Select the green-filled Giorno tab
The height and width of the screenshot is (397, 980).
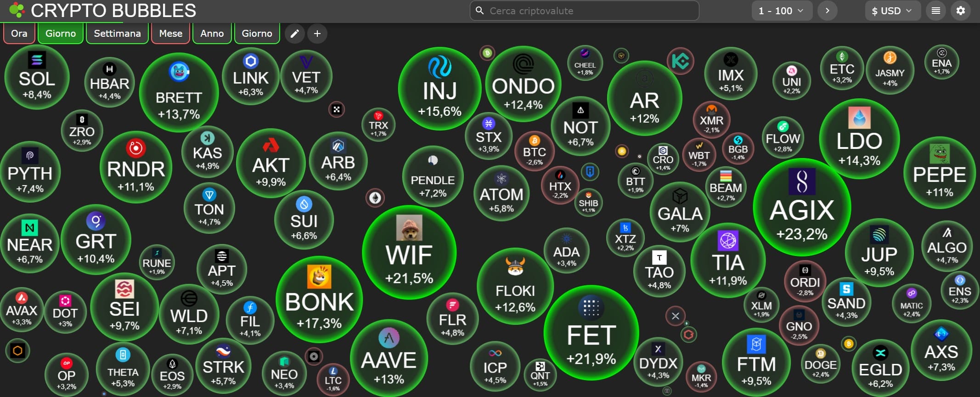point(61,34)
